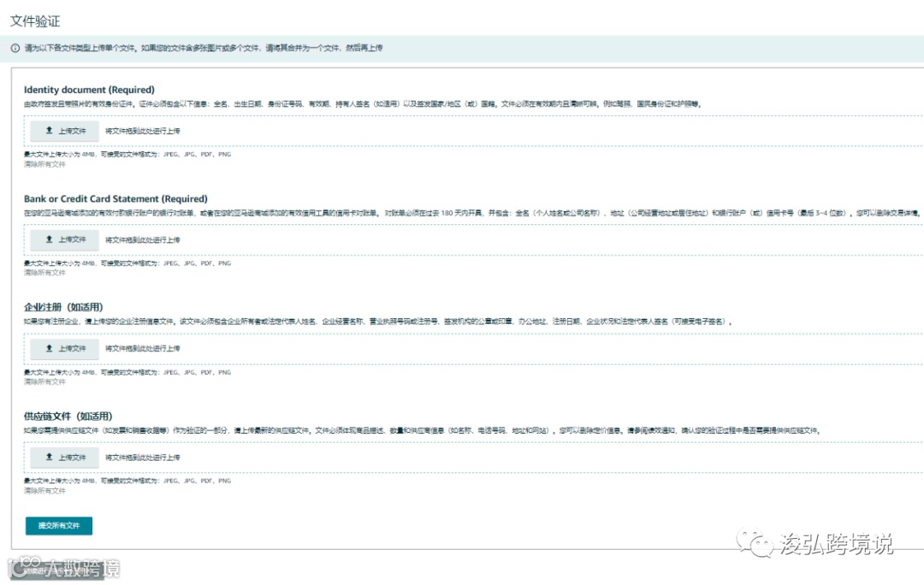Click the 文件验证 page heading
This screenshot has width=924, height=585.
click(35, 21)
